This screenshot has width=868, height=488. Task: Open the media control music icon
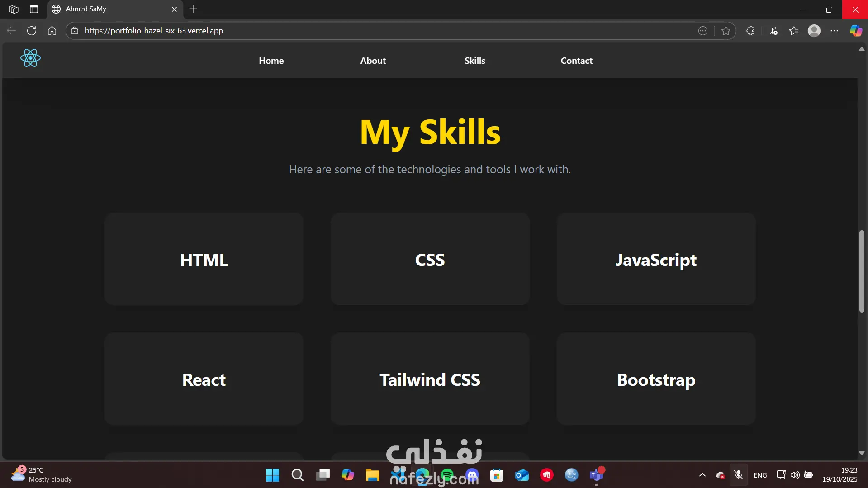774,31
